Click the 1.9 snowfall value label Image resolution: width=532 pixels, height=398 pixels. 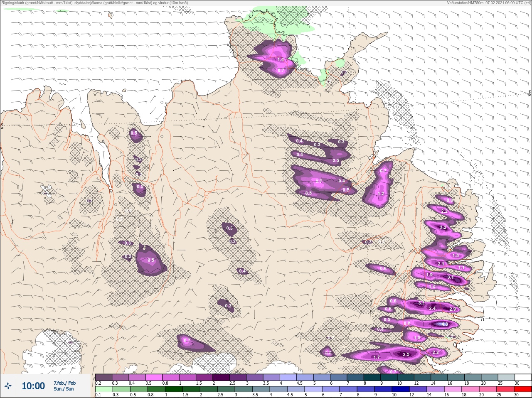click(429, 275)
